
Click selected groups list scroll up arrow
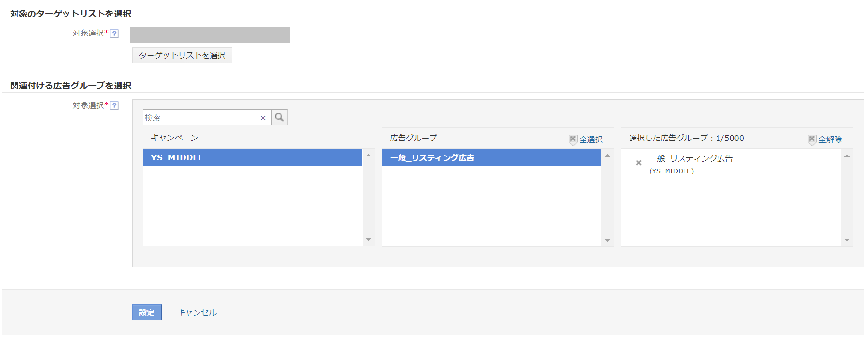(x=847, y=156)
